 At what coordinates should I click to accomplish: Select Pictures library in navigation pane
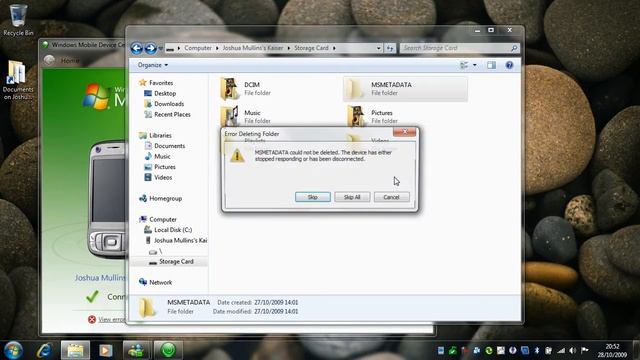(164, 167)
